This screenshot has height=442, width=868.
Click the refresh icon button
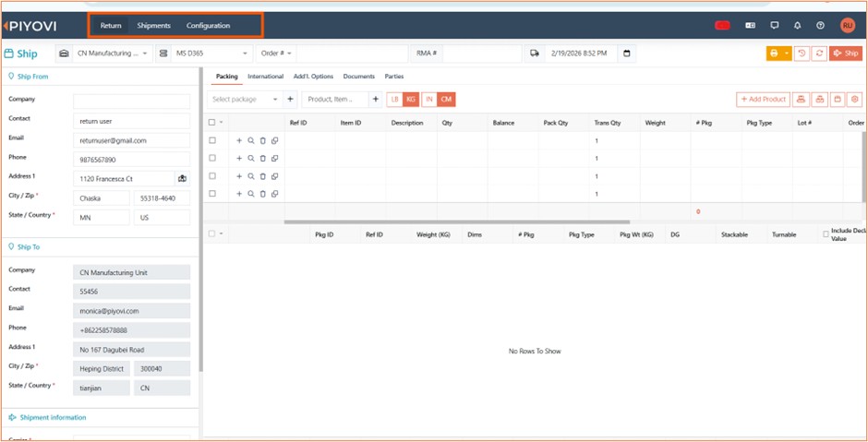pyautogui.click(x=819, y=54)
